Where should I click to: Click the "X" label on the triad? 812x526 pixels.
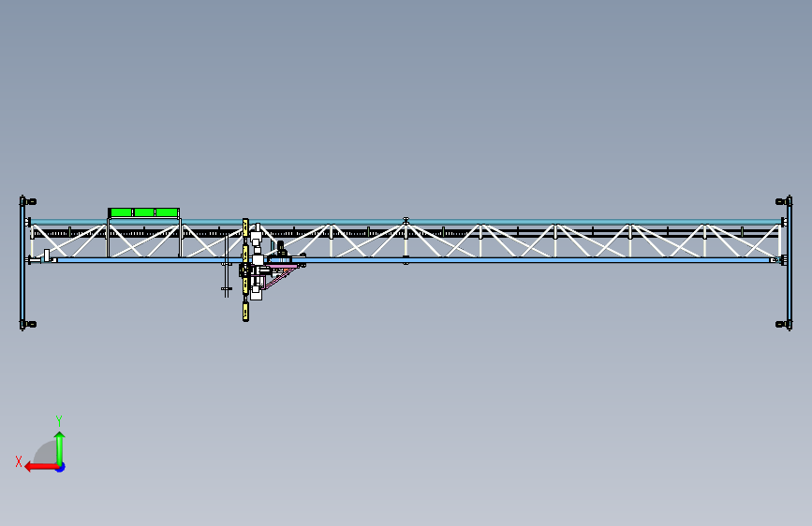pos(19,461)
